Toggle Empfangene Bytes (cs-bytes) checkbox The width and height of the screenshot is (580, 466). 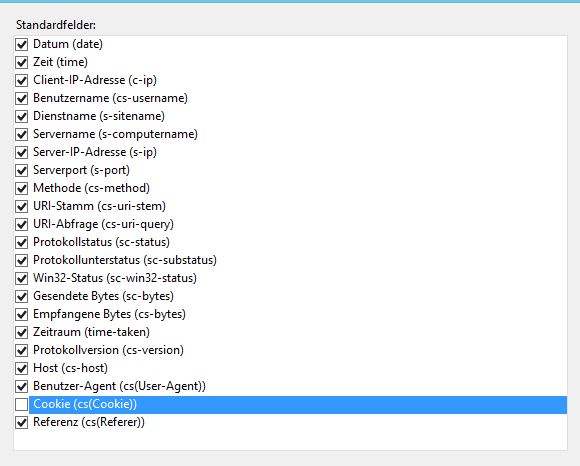pyautogui.click(x=21, y=314)
